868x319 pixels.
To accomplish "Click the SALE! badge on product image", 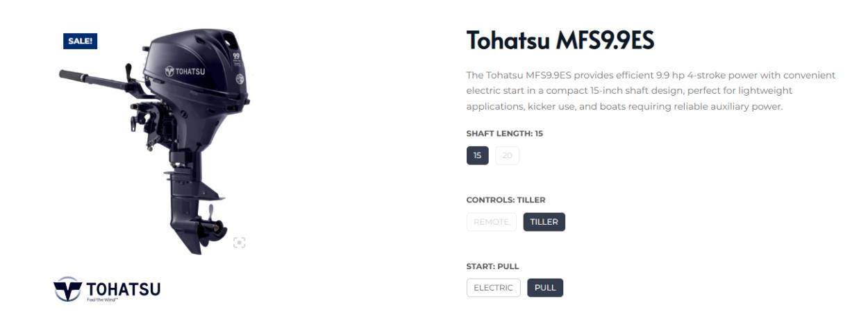I will click(80, 42).
